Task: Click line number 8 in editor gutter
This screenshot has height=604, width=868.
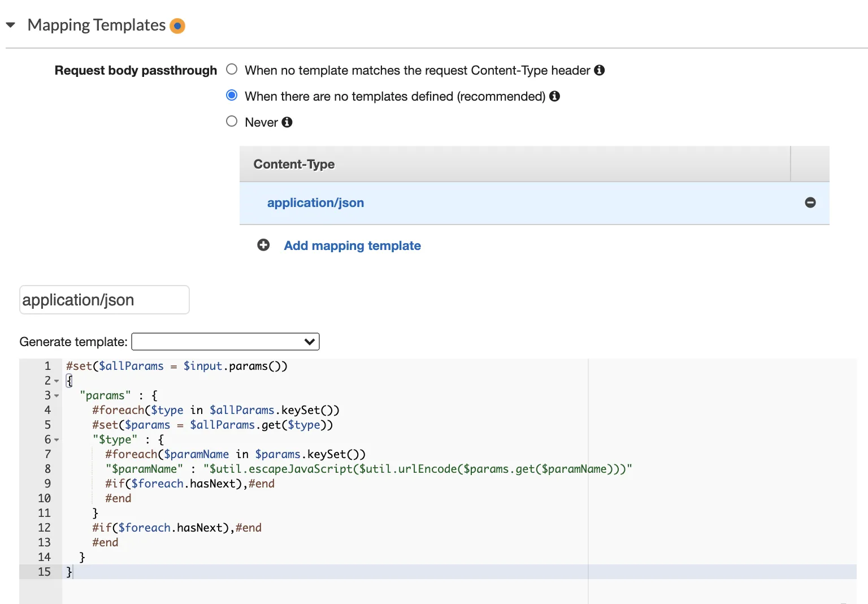Action: (x=47, y=469)
